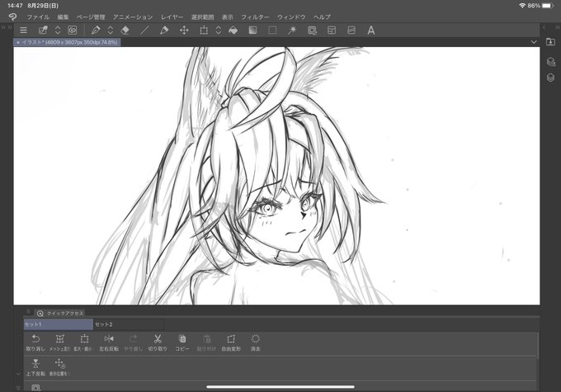Viewport: 561px width, 392px height.
Task: Click the frame layout icon in toolbar
Action: 332,31
